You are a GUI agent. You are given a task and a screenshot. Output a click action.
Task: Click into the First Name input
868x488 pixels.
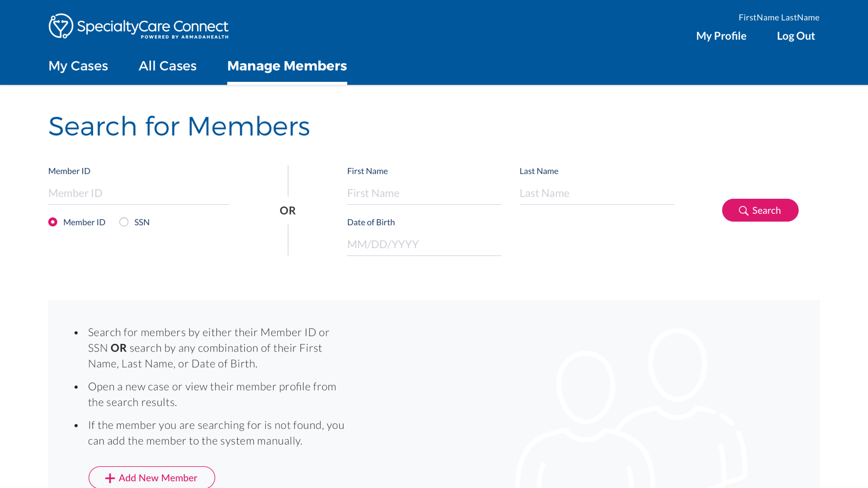coord(424,193)
